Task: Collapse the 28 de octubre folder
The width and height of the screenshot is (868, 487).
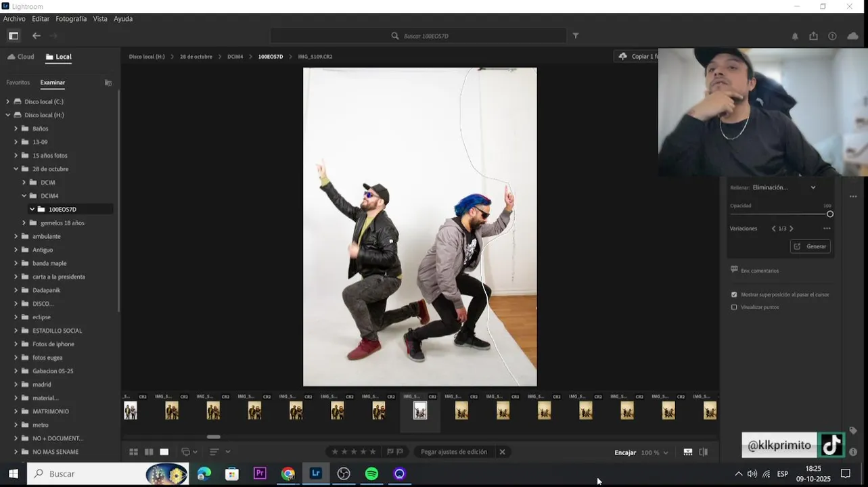Action: pos(16,169)
